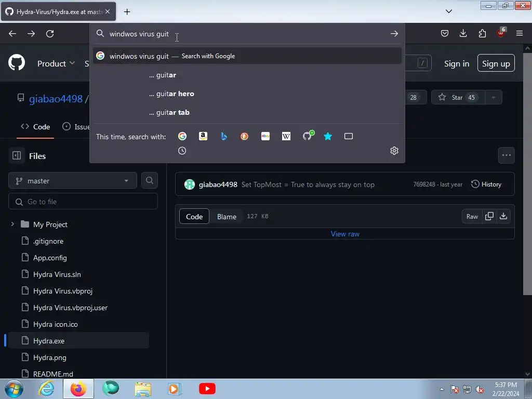
Task: Go forward with the browser forward arrow
Action: 31,34
